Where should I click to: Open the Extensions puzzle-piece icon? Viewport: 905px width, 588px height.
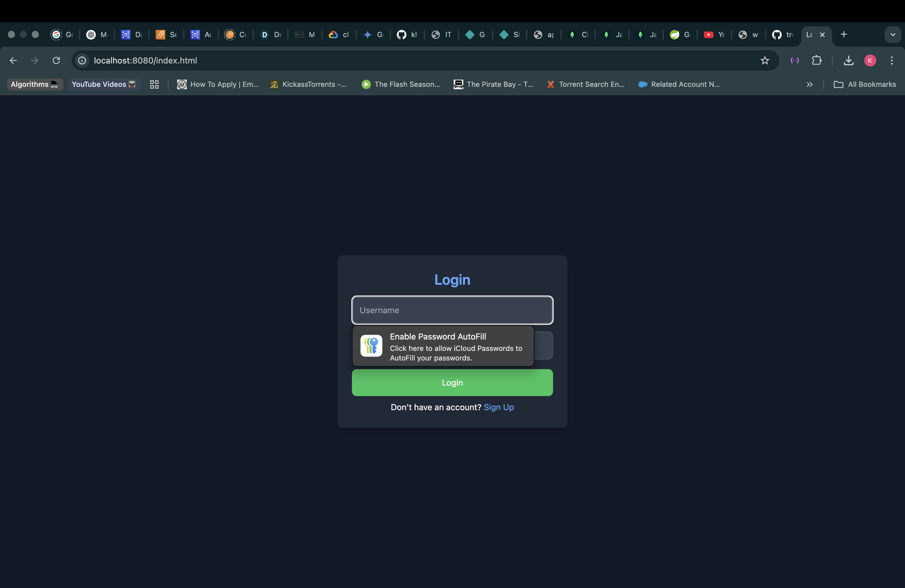pos(816,60)
